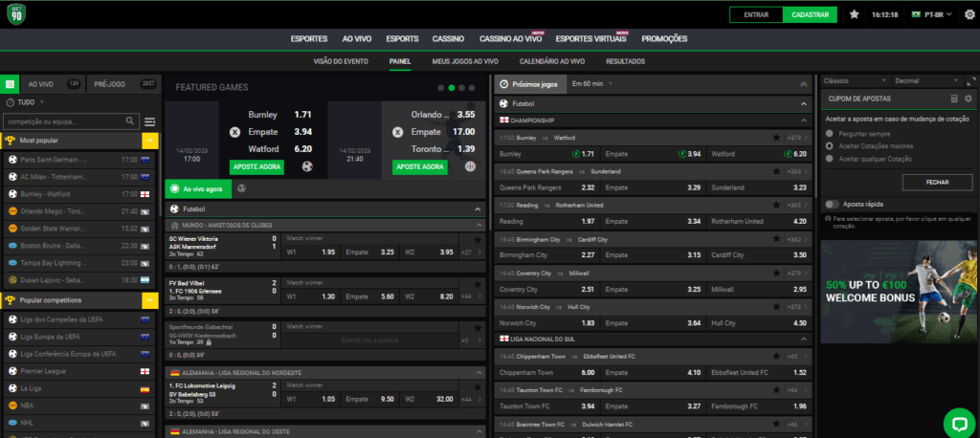Viewport: 980px width, 438px height.
Task: Click the Bet90 logo
Action: point(16,14)
